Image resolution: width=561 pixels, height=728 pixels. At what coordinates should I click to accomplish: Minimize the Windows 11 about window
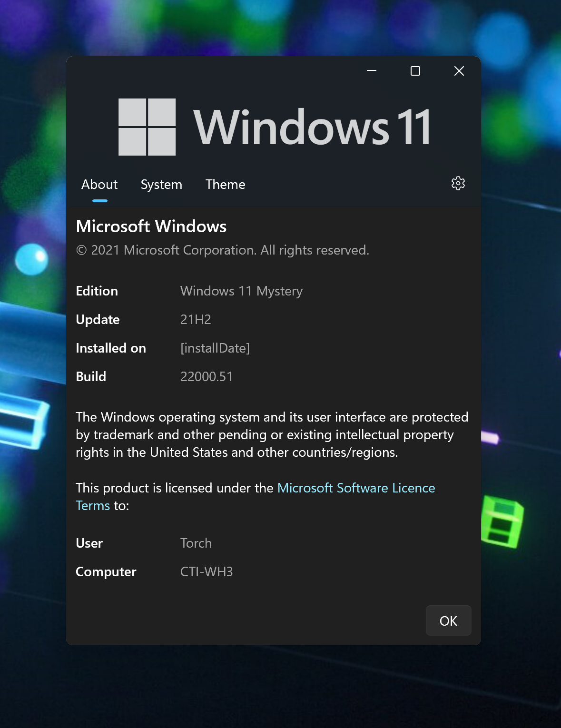pos(372,71)
